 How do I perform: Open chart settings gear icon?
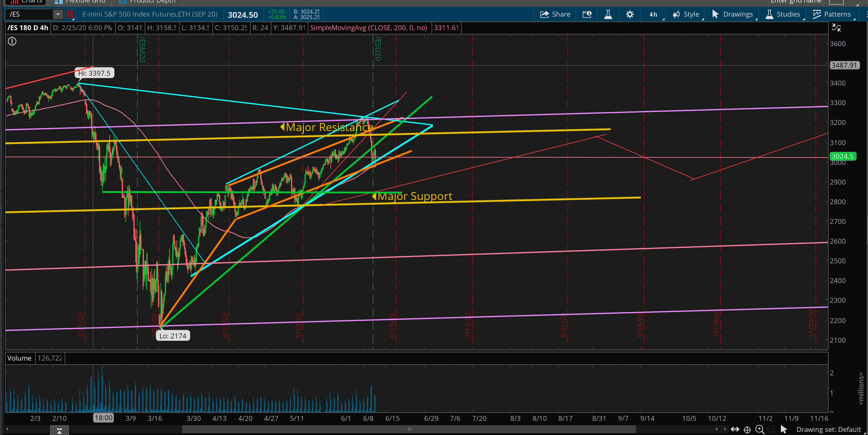point(629,14)
